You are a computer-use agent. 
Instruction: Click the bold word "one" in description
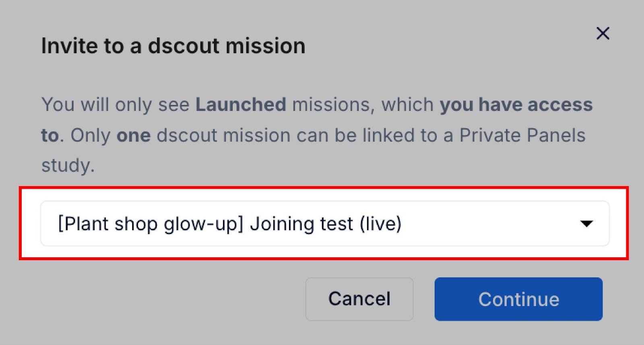(x=133, y=136)
